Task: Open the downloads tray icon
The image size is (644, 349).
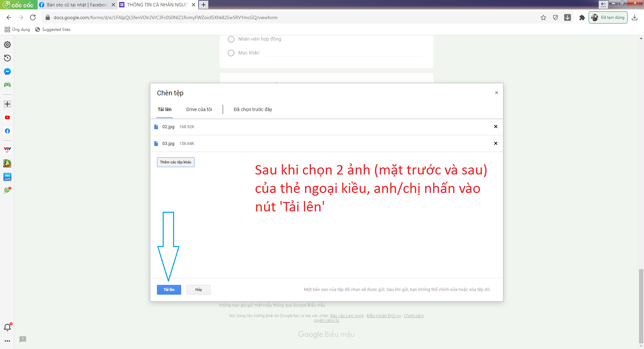Action: tap(635, 17)
